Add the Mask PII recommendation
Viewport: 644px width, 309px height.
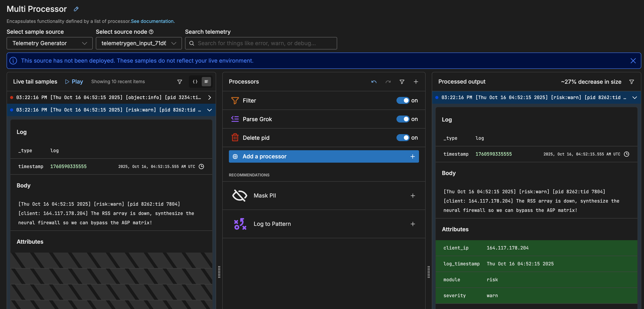413,196
